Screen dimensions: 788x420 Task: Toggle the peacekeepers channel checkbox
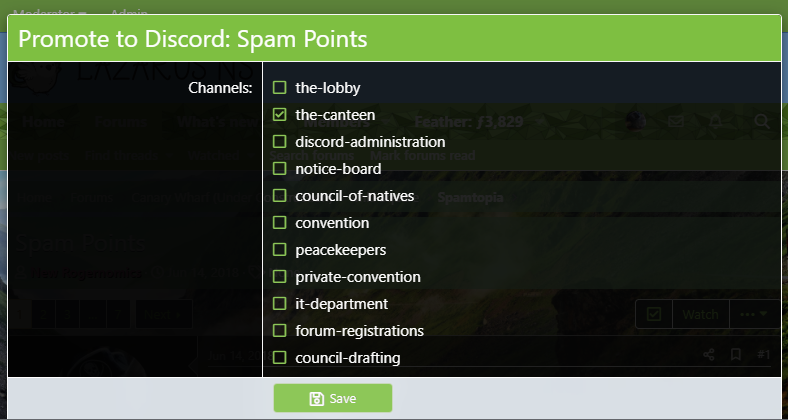280,249
